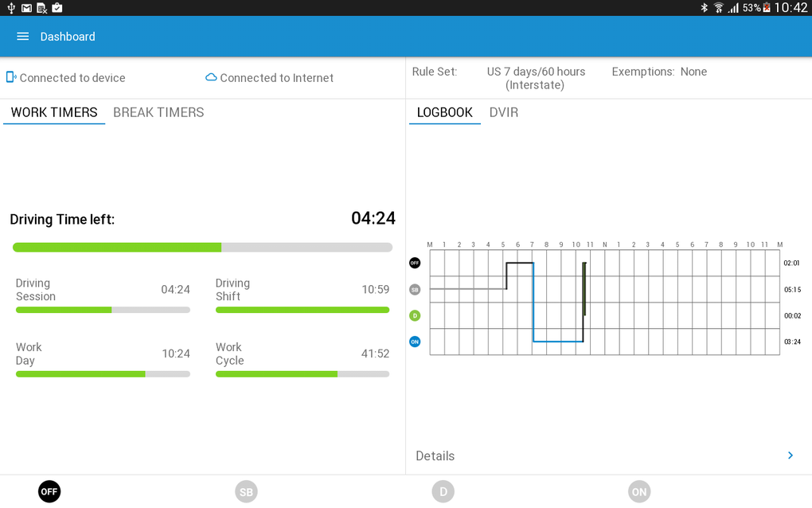Tap the Driving Shift progress bar
Screen dimensions: 812x508
click(x=303, y=310)
